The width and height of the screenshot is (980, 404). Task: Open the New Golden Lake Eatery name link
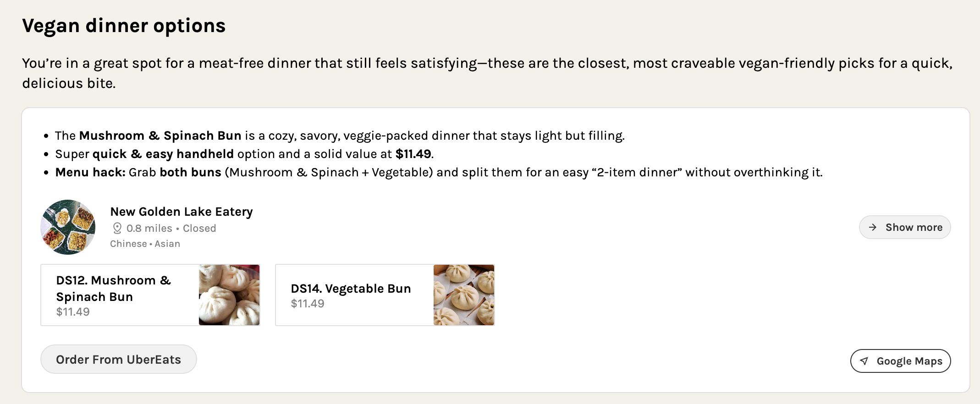pyautogui.click(x=182, y=212)
